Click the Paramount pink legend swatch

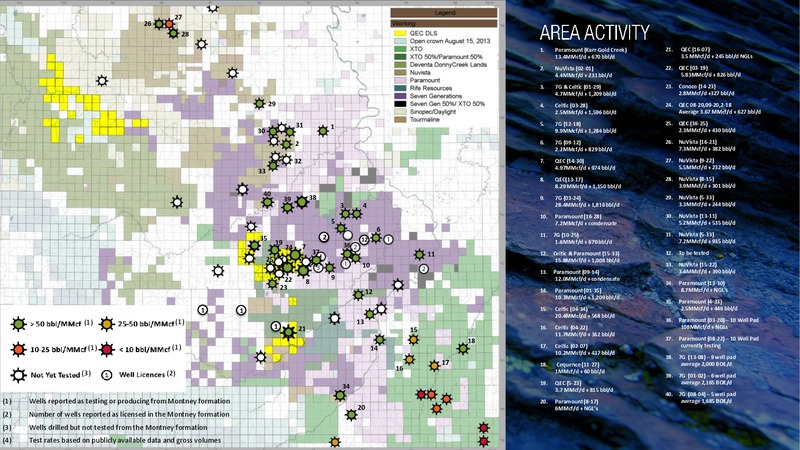pyautogui.click(x=400, y=80)
